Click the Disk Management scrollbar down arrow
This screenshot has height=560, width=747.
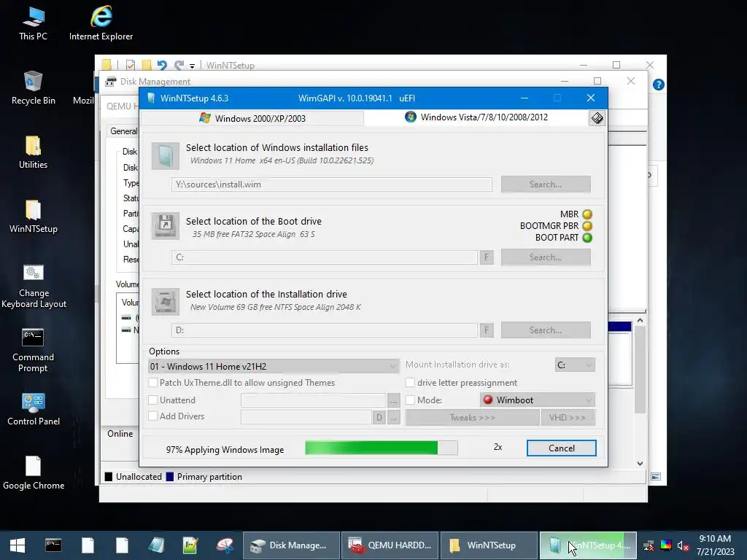coord(640,463)
